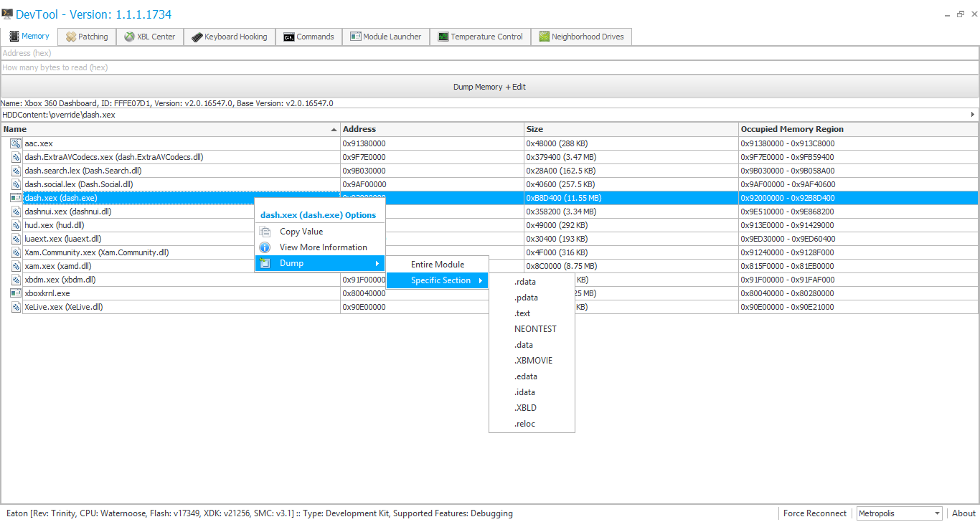Dump the .data section

(x=532, y=345)
